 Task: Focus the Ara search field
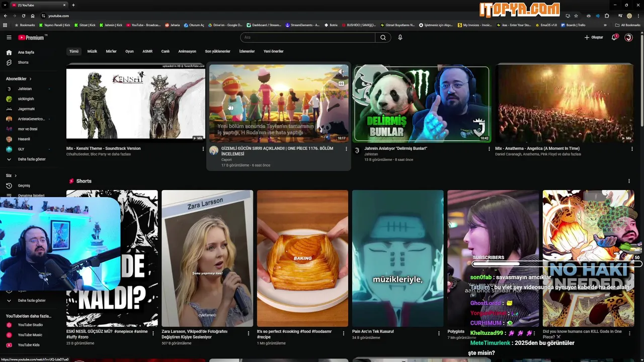click(307, 37)
